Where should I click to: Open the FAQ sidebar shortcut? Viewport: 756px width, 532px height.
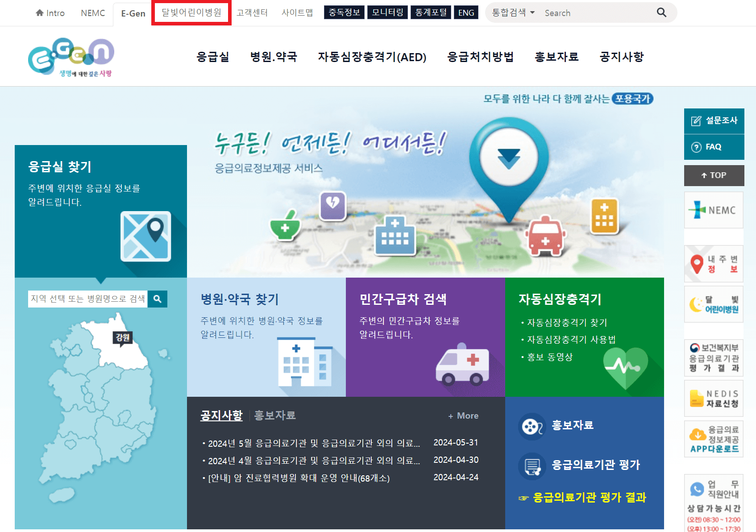click(714, 147)
